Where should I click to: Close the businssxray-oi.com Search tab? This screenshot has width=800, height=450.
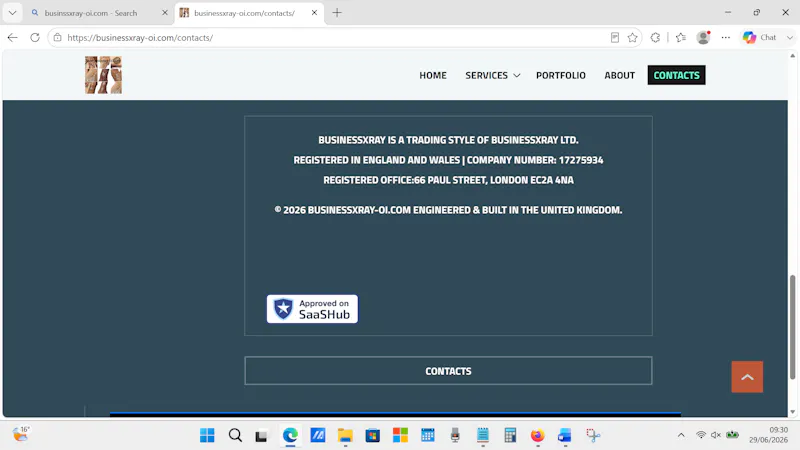click(x=165, y=13)
